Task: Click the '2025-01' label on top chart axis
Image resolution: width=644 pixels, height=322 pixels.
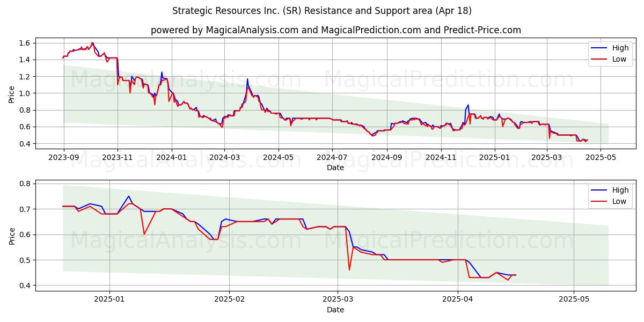Action: pos(494,158)
